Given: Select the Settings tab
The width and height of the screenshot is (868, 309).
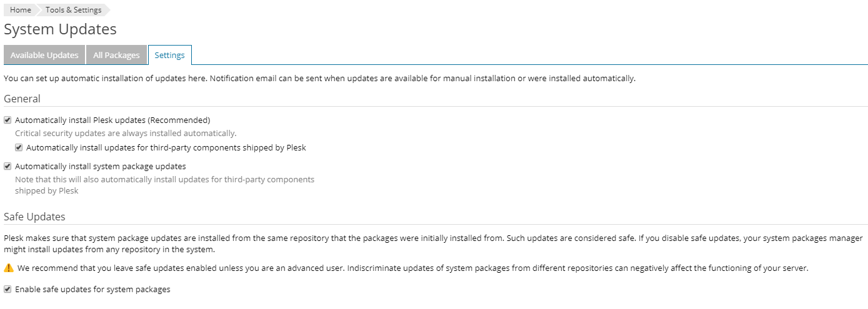Looking at the screenshot, I should [x=169, y=55].
